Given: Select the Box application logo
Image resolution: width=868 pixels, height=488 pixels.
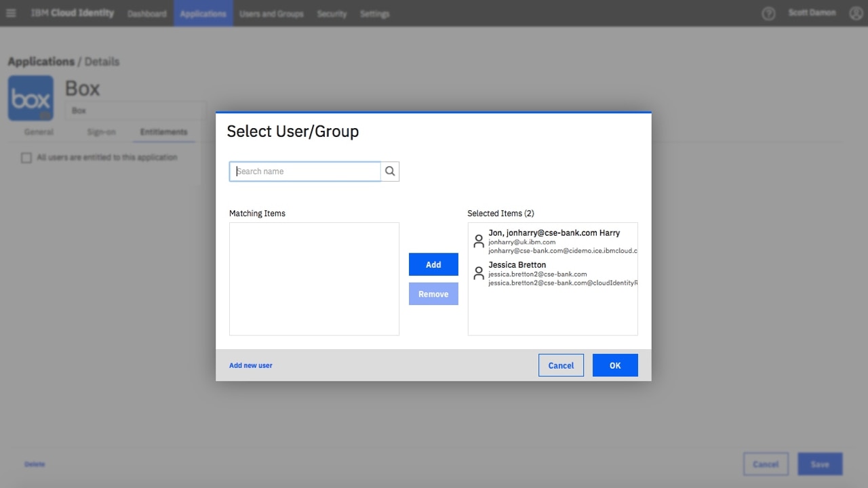Looking at the screenshot, I should [30, 98].
